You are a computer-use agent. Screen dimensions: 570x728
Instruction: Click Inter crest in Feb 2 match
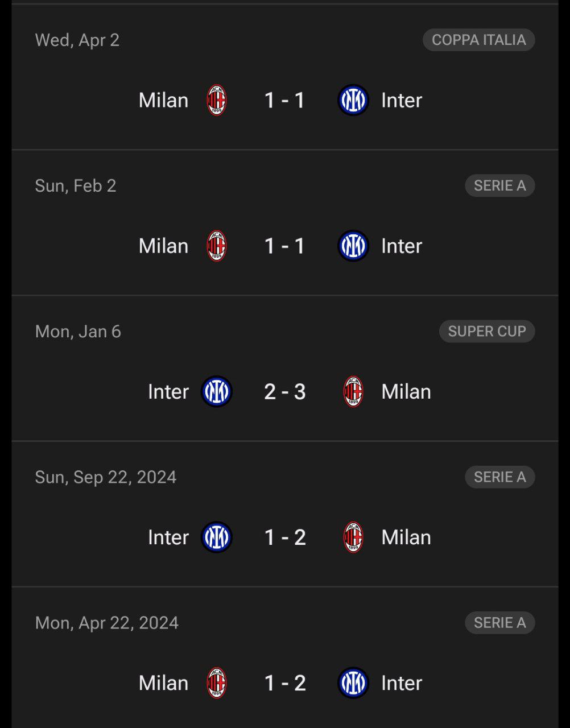(x=353, y=246)
